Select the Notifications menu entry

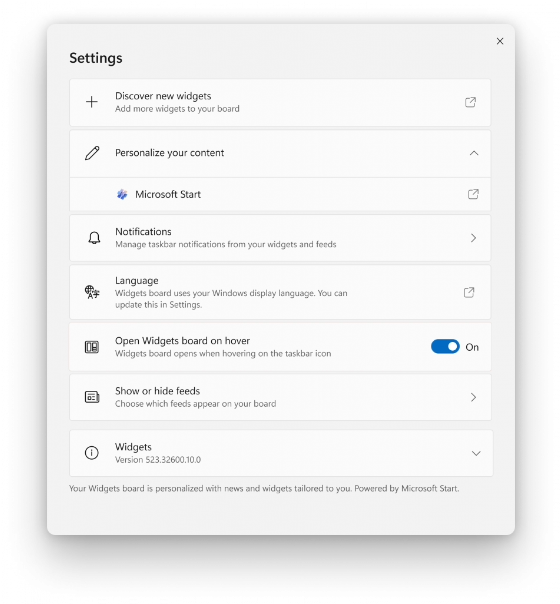pos(280,238)
